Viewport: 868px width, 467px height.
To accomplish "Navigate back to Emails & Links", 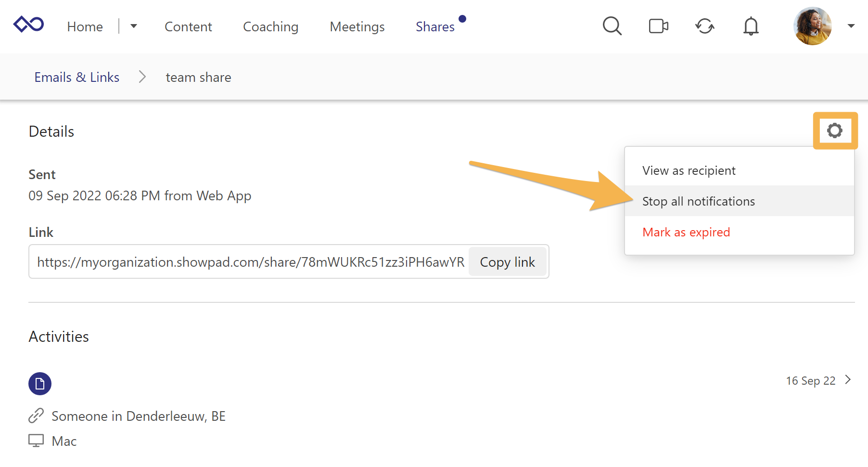I will [77, 77].
